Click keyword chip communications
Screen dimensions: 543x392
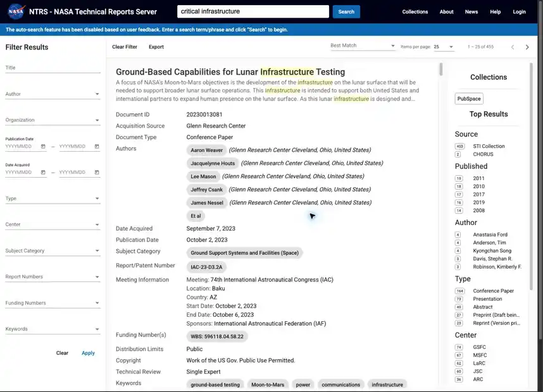[x=340, y=385]
